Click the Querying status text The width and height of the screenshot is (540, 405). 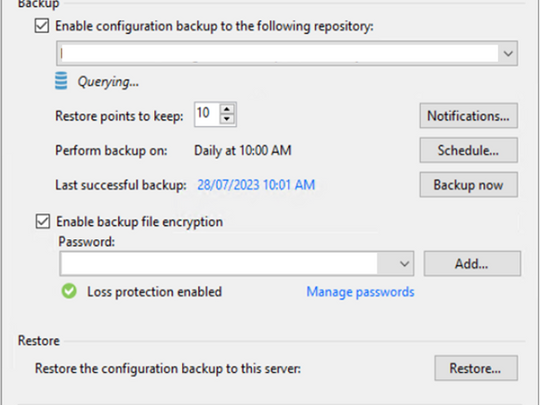click(x=108, y=82)
